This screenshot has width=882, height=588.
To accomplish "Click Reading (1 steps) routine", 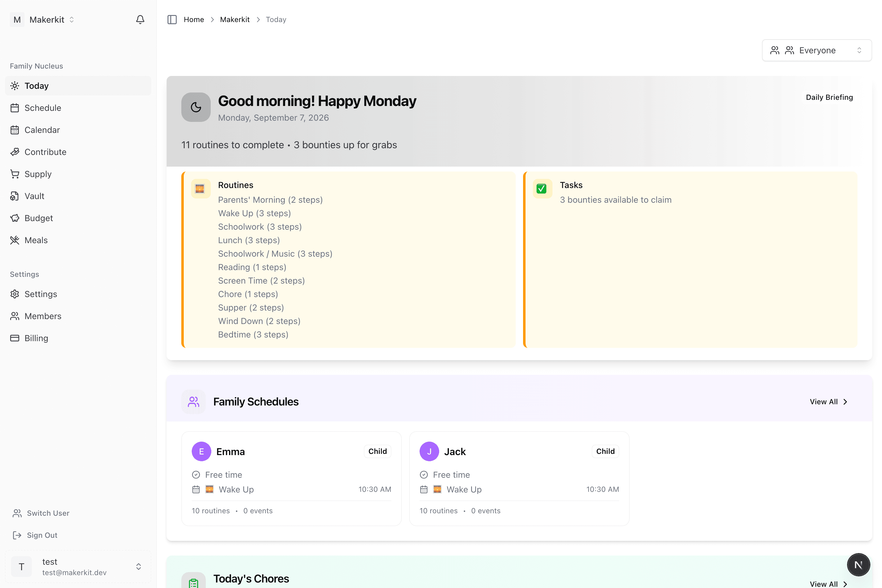I will coord(252,267).
